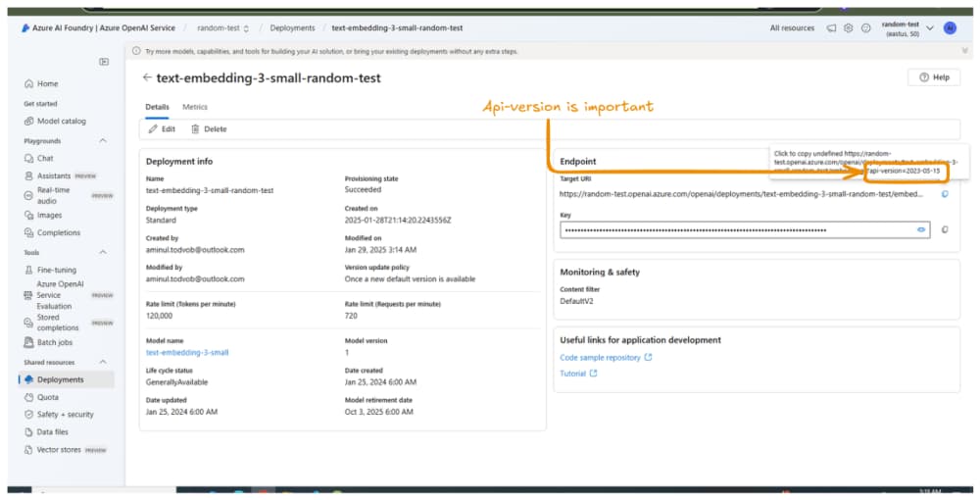
Task: Collapse the Shared resources section
Action: click(103, 363)
